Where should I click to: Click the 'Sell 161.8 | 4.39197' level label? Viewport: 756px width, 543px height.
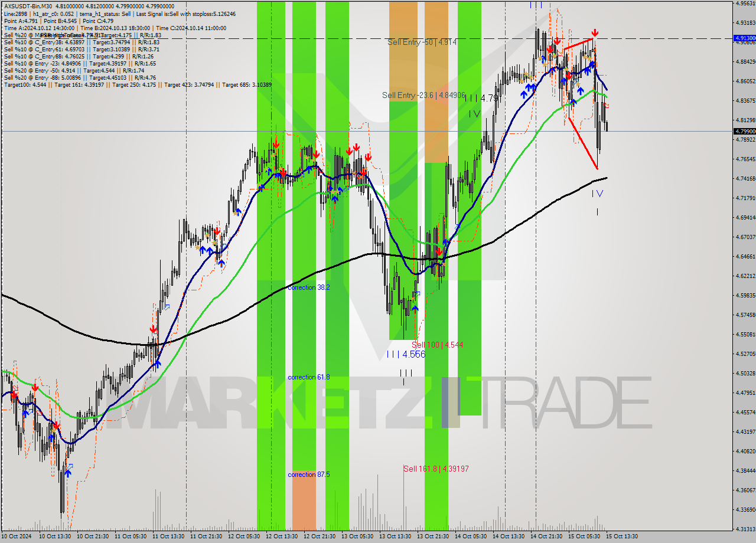tap(436, 469)
